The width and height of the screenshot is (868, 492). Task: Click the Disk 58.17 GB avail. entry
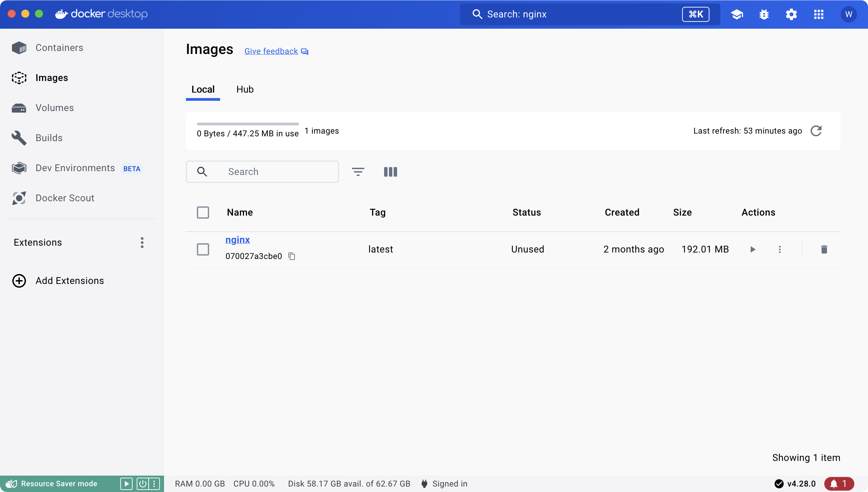coord(349,484)
